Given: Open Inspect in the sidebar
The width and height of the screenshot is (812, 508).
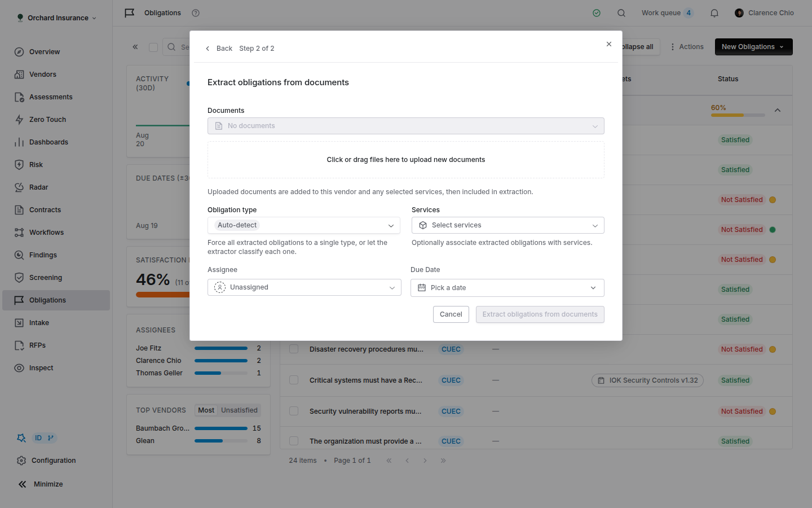Looking at the screenshot, I should (56, 368).
